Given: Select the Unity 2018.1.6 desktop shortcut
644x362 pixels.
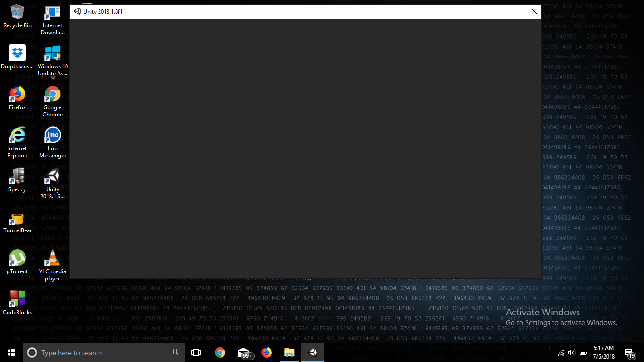Looking at the screenshot, I should click(x=53, y=184).
